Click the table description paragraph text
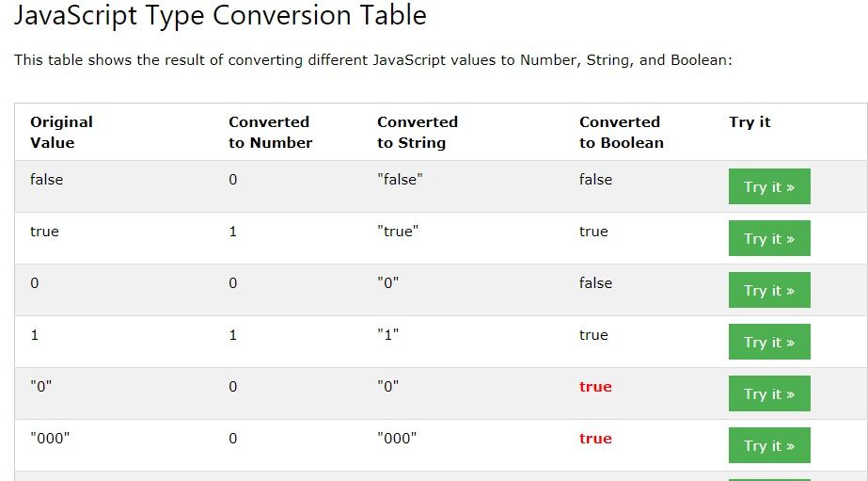Image resolution: width=868 pixels, height=481 pixels. click(372, 60)
